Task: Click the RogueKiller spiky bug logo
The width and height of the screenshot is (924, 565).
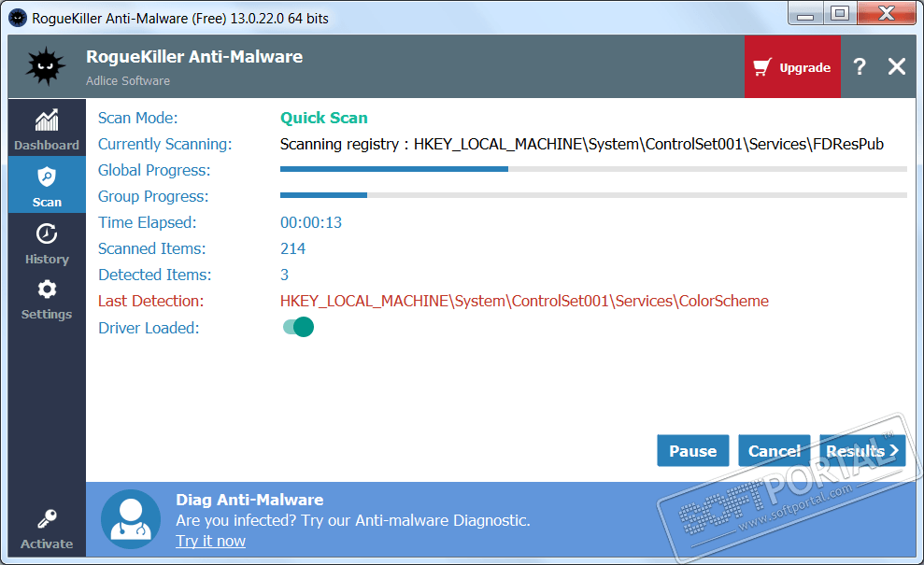Action: [x=46, y=66]
